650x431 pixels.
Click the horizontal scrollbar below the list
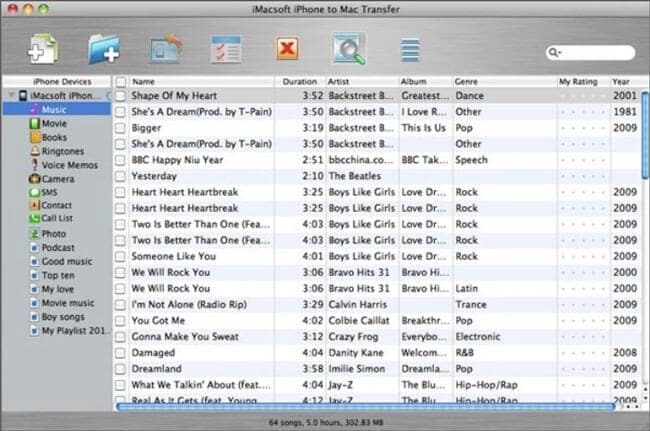coord(366,407)
